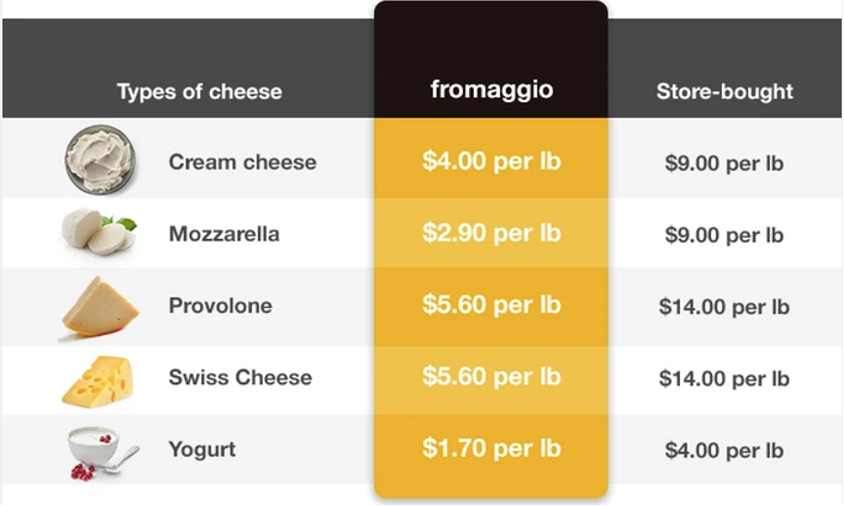Image resolution: width=844 pixels, height=506 pixels.
Task: Click fromaggio's $2.90 per lb mozzarella price
Action: (x=491, y=233)
